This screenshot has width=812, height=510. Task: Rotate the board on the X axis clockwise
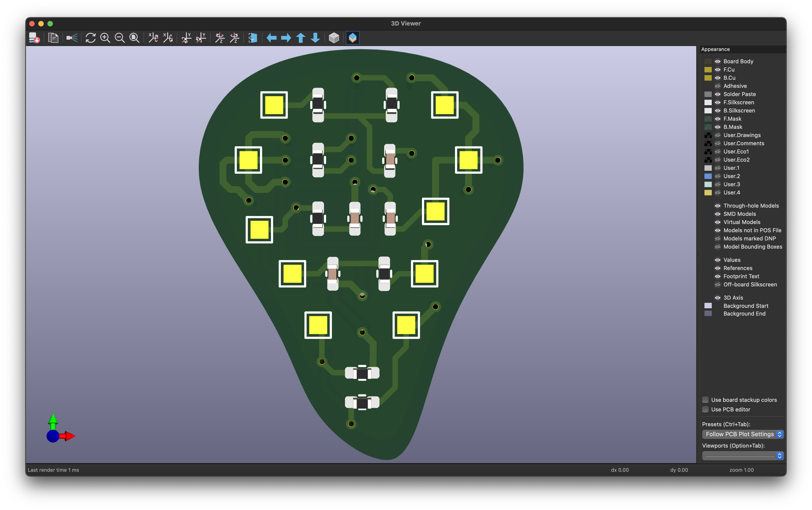pos(153,38)
